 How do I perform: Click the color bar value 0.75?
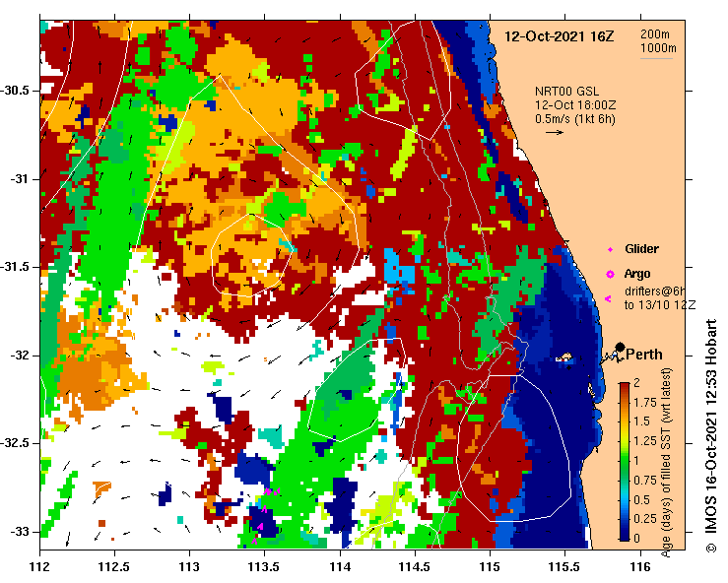tap(645, 480)
